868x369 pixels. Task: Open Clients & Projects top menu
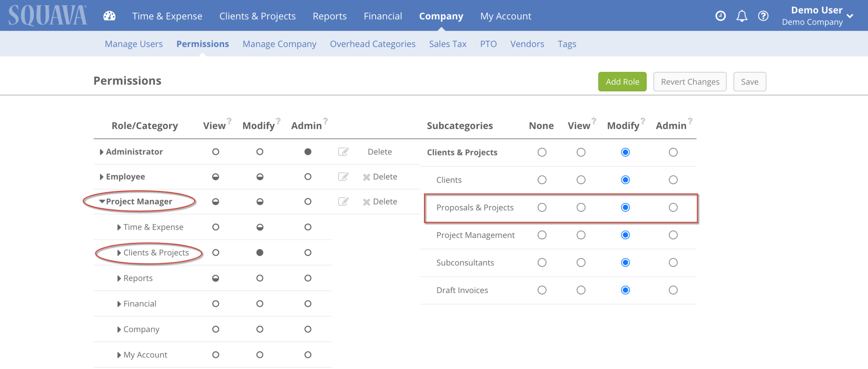point(258,16)
